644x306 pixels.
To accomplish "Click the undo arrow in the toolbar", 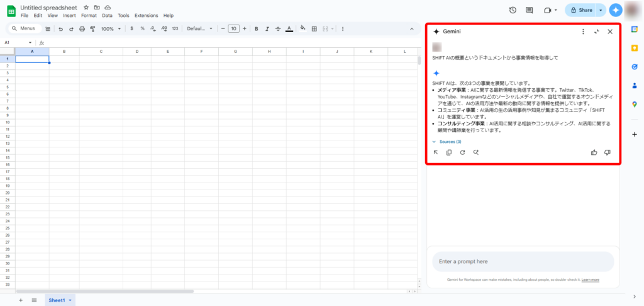I will tap(61, 29).
